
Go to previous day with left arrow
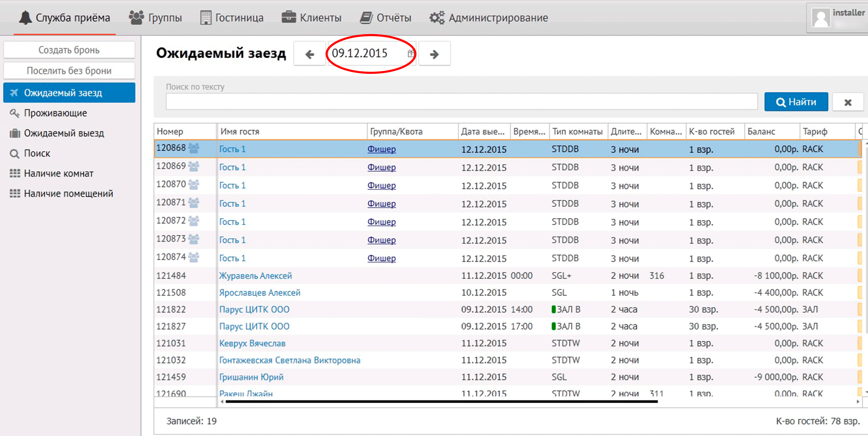(309, 54)
